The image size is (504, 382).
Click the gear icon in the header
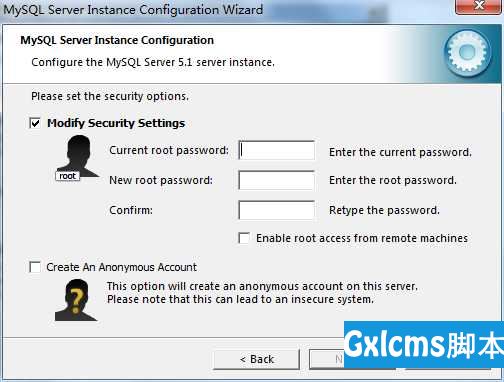point(467,53)
